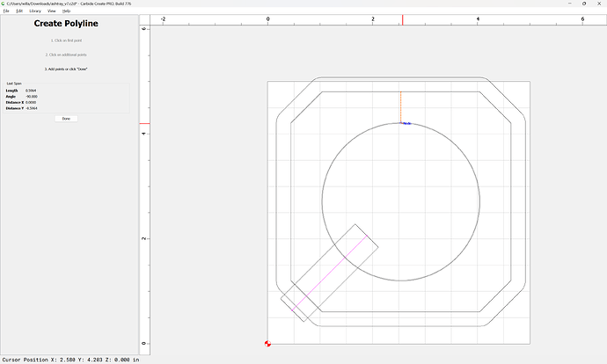Click the 'Last Span' group label
This screenshot has width=607, height=364.
pyautogui.click(x=14, y=84)
